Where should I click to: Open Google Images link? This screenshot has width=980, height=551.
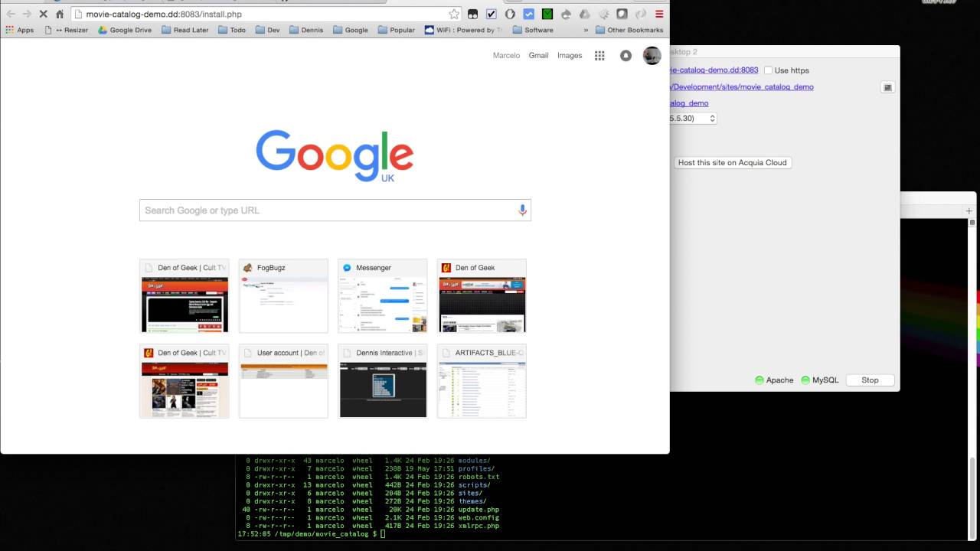click(570, 55)
